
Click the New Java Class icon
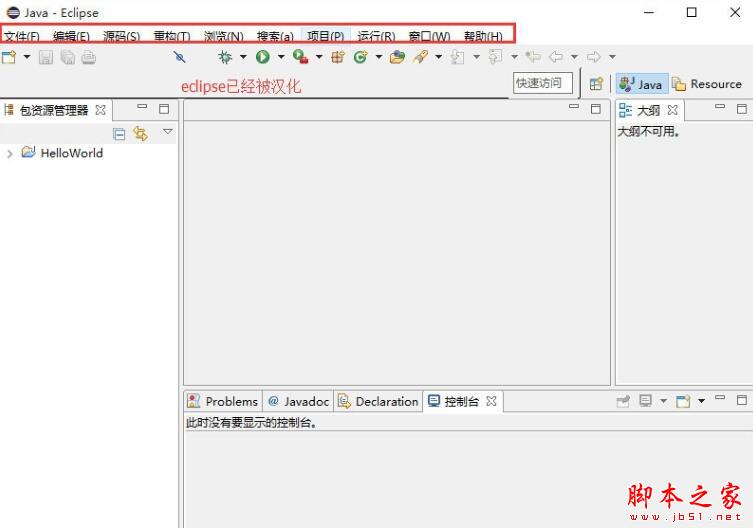(x=361, y=57)
